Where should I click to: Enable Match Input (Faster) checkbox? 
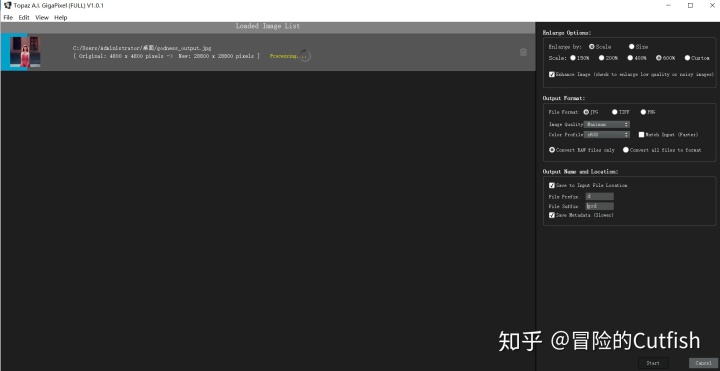(641, 135)
